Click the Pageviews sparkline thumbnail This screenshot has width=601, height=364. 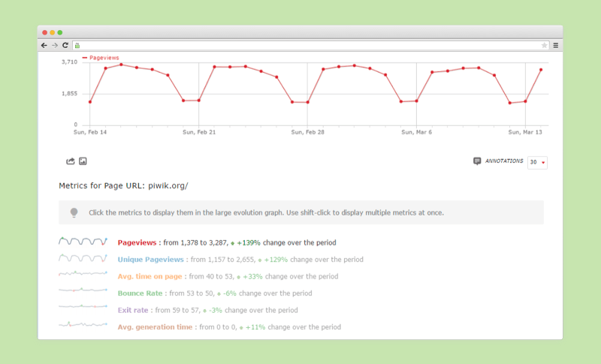point(83,241)
